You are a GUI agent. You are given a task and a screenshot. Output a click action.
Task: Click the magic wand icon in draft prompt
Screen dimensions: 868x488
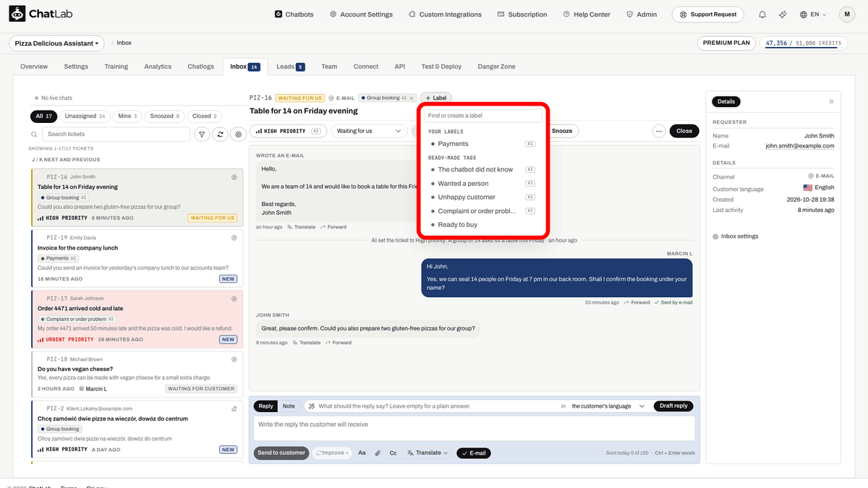[311, 406]
